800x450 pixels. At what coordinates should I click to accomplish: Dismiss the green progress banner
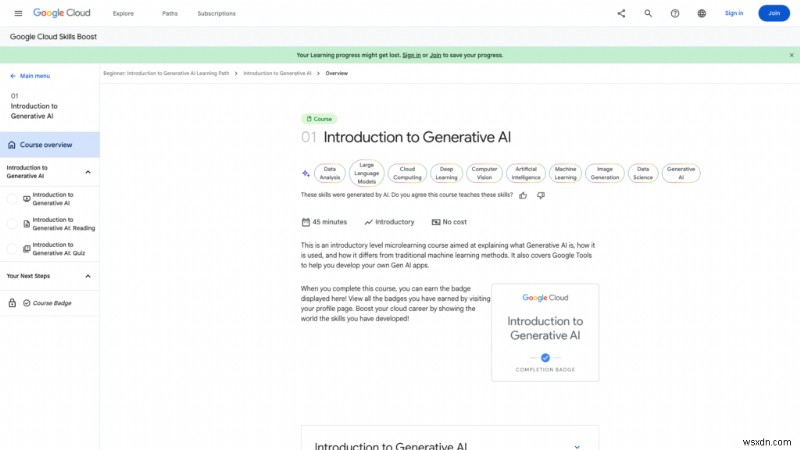pyautogui.click(x=791, y=55)
